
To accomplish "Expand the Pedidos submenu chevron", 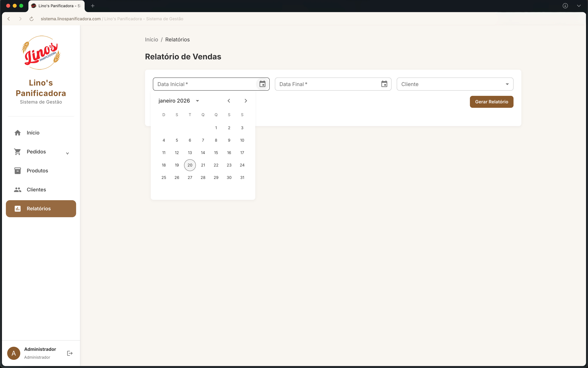I will tap(68, 153).
